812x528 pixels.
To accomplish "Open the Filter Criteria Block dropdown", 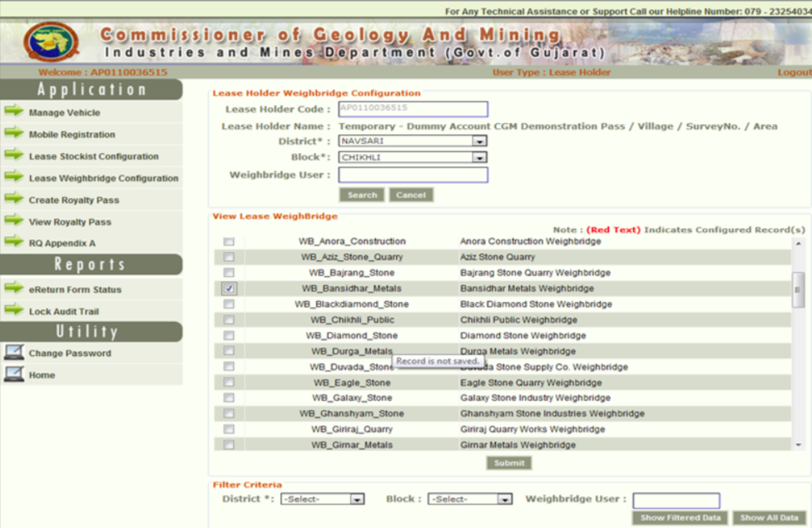I will point(470,499).
